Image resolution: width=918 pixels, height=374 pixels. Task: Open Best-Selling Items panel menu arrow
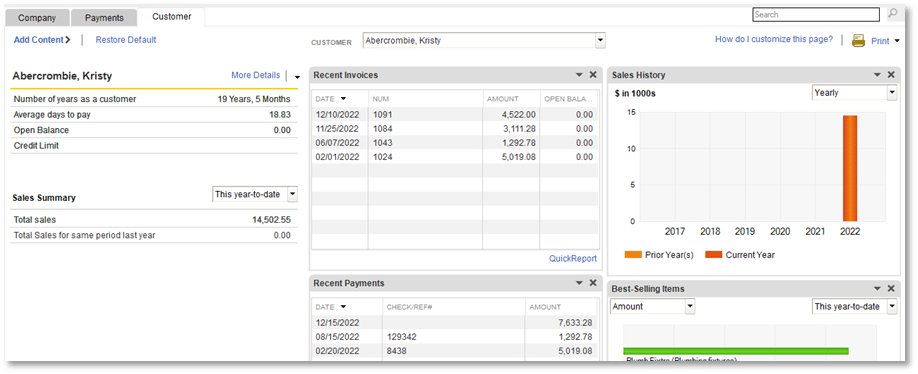[x=878, y=289]
